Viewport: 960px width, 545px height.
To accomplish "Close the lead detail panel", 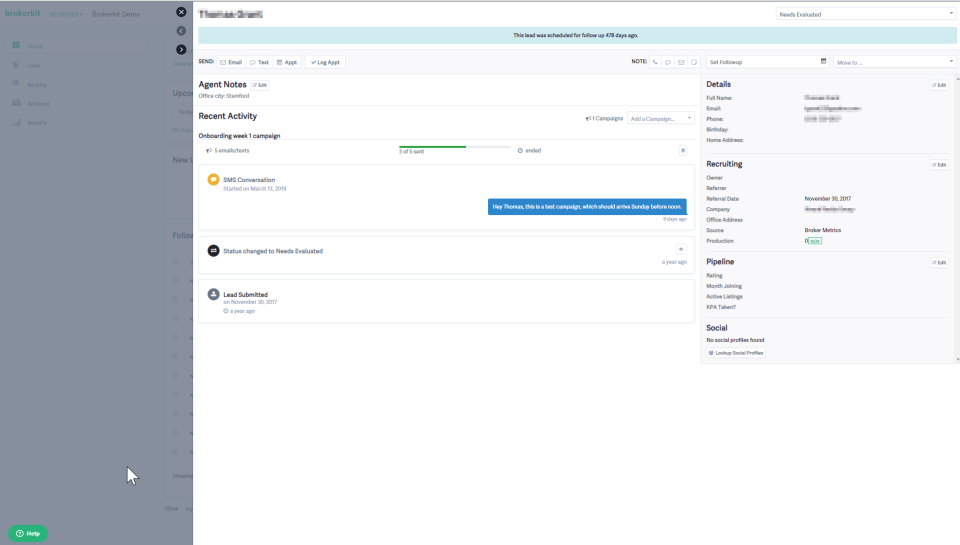I will pyautogui.click(x=181, y=12).
